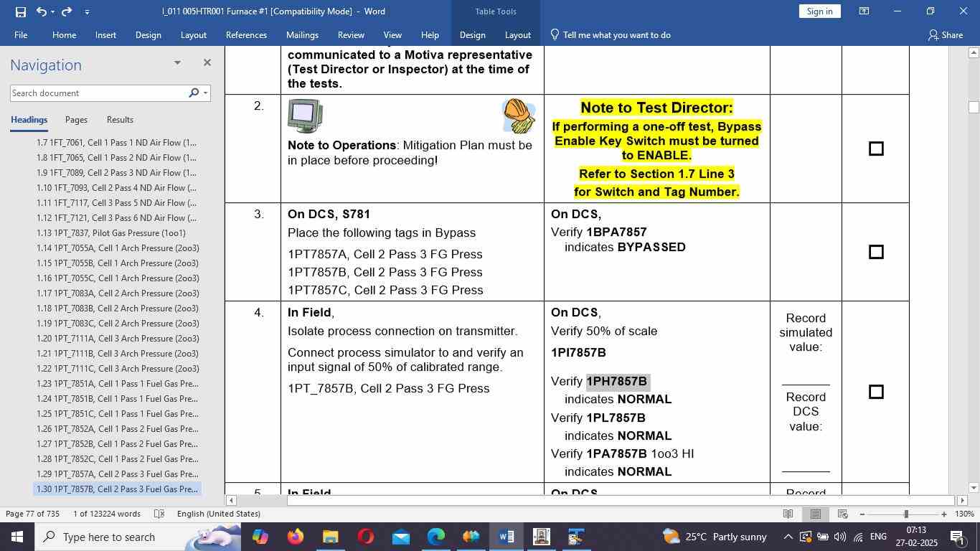Click the Redo arrow icon
Screen dimensions: 980x551
(x=67, y=11)
